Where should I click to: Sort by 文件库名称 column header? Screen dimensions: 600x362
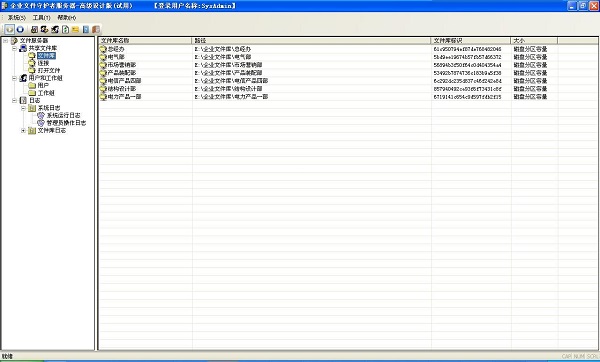[145, 41]
